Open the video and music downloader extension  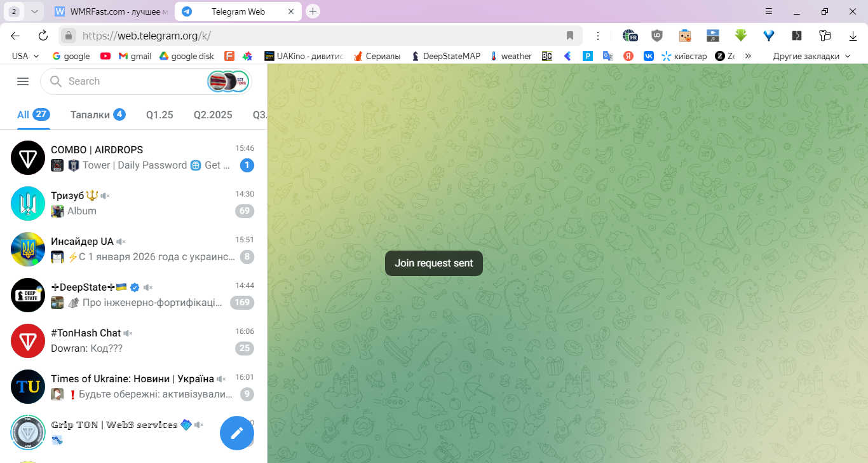pos(713,36)
